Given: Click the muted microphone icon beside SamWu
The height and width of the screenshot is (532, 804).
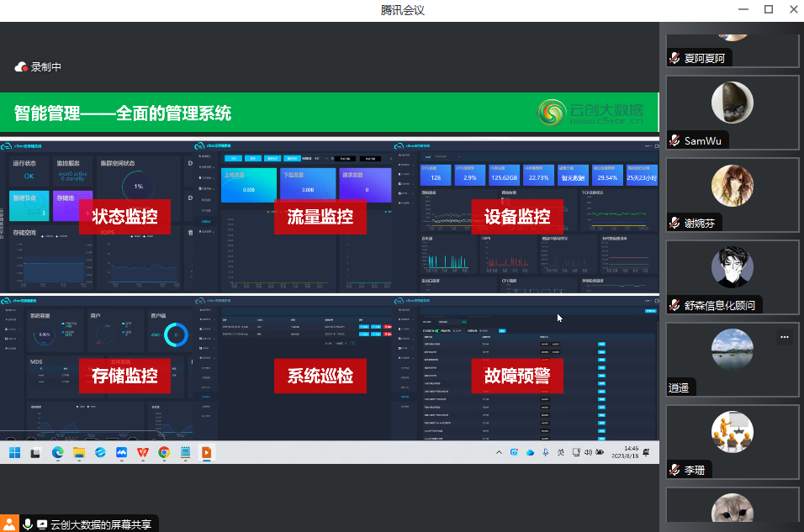Looking at the screenshot, I should 674,140.
